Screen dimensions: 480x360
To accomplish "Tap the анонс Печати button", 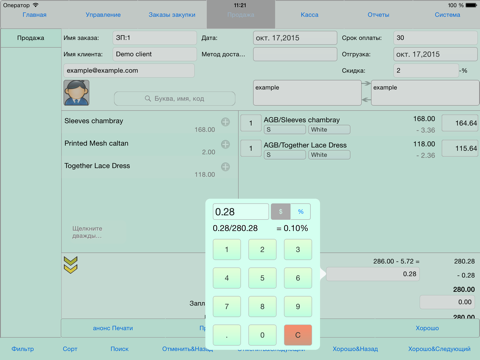I will click(113, 328).
